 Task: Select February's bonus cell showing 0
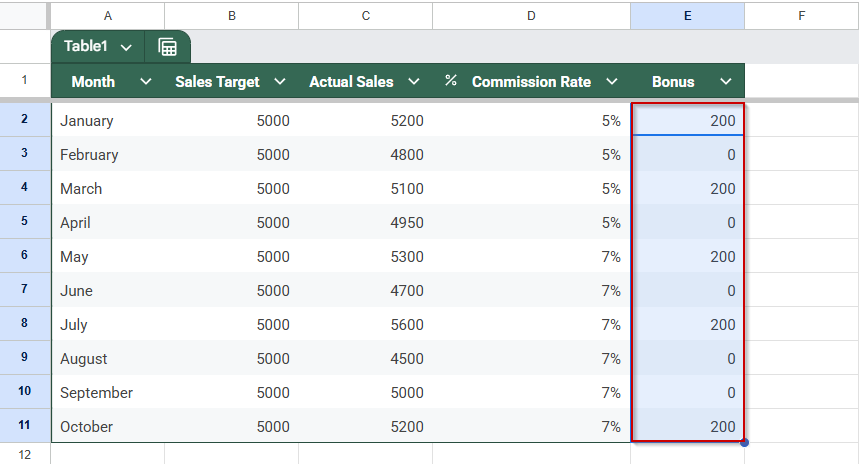pos(688,154)
